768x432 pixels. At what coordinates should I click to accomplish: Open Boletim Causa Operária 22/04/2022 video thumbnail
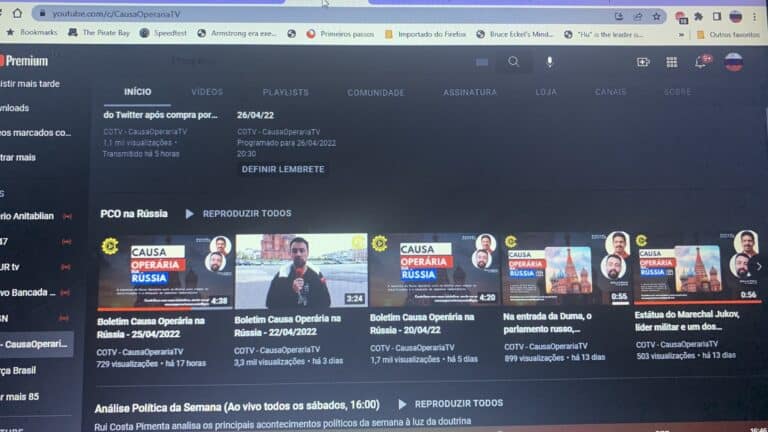pos(298,271)
